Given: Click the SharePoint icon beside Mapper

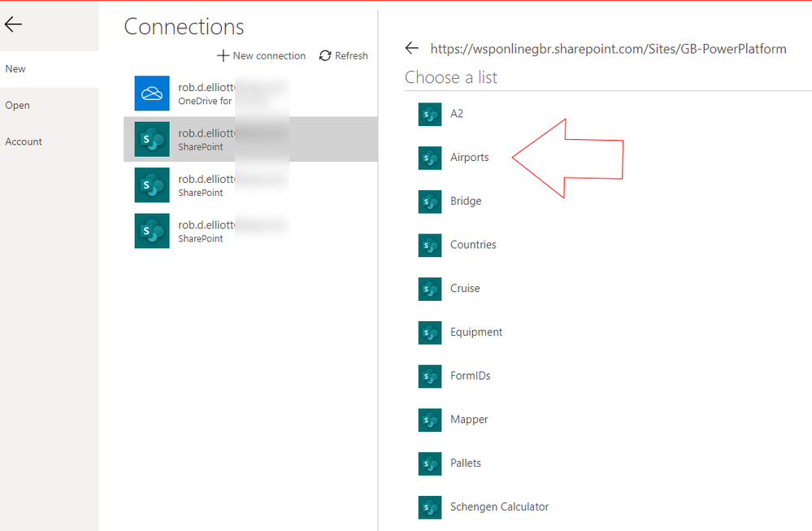Looking at the screenshot, I should pyautogui.click(x=430, y=420).
